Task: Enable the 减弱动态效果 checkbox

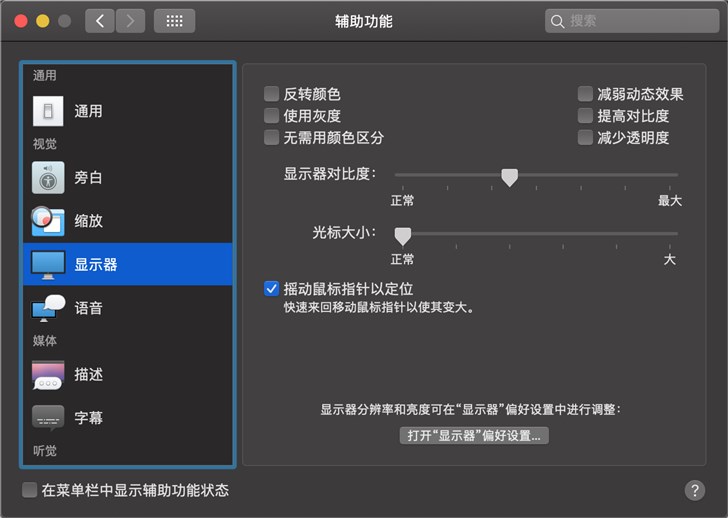Action: coord(585,94)
